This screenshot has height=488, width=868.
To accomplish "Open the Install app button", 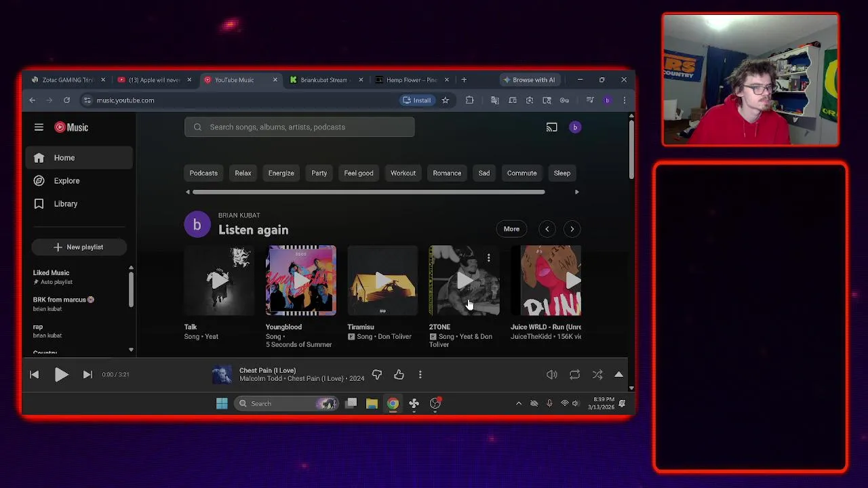I will 416,100.
